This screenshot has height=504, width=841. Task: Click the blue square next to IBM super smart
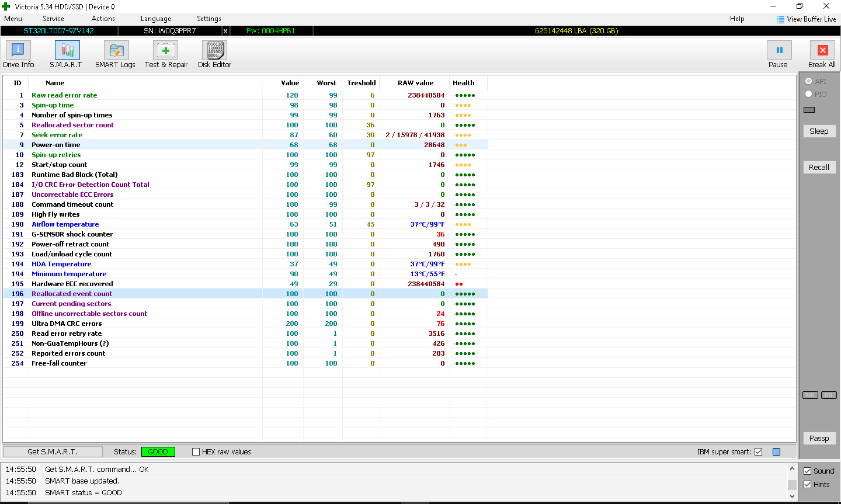coord(776,451)
